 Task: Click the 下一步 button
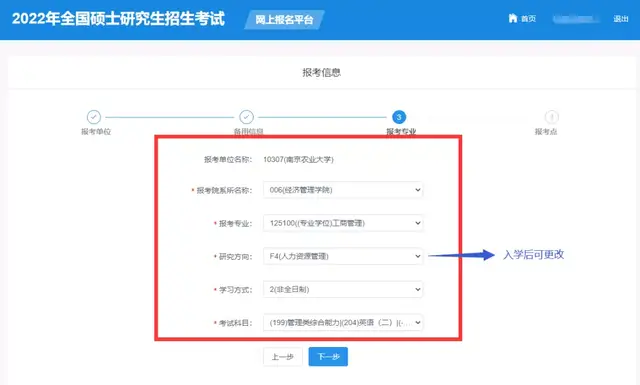click(328, 357)
